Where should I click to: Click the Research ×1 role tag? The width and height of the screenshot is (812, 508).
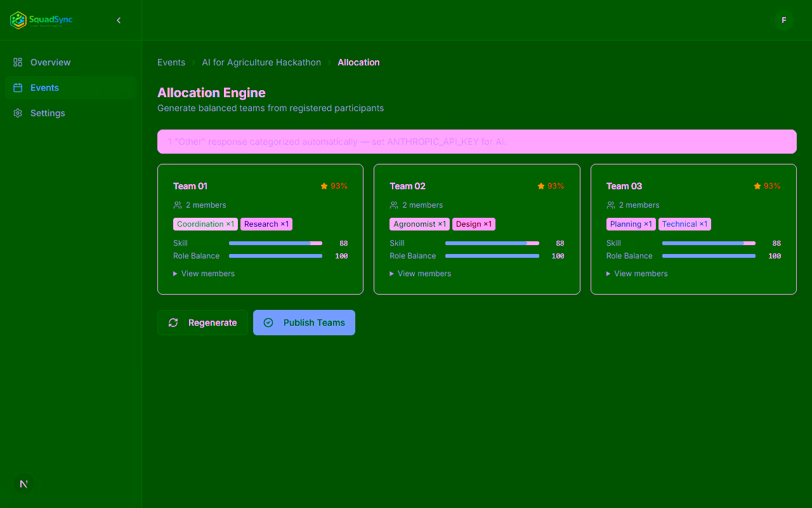[266, 224]
